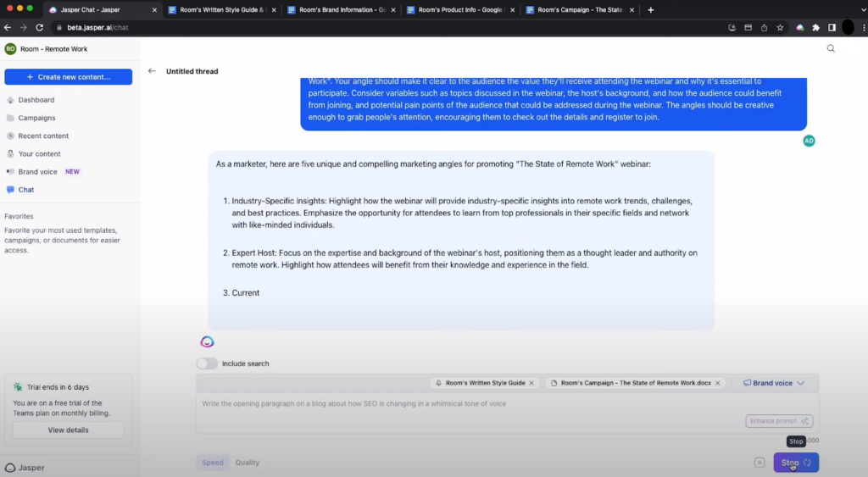Open the Dashboard sidebar item
This screenshot has height=477, width=868.
pos(36,100)
